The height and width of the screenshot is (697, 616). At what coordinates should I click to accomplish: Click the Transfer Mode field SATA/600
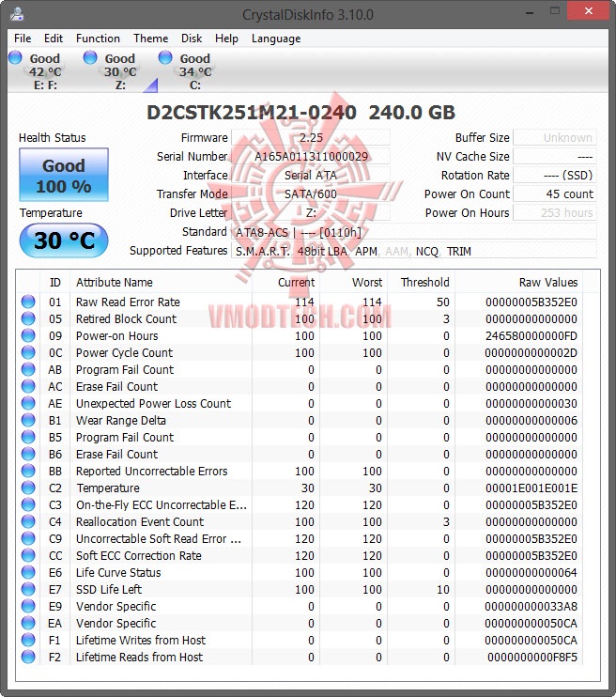[311, 194]
